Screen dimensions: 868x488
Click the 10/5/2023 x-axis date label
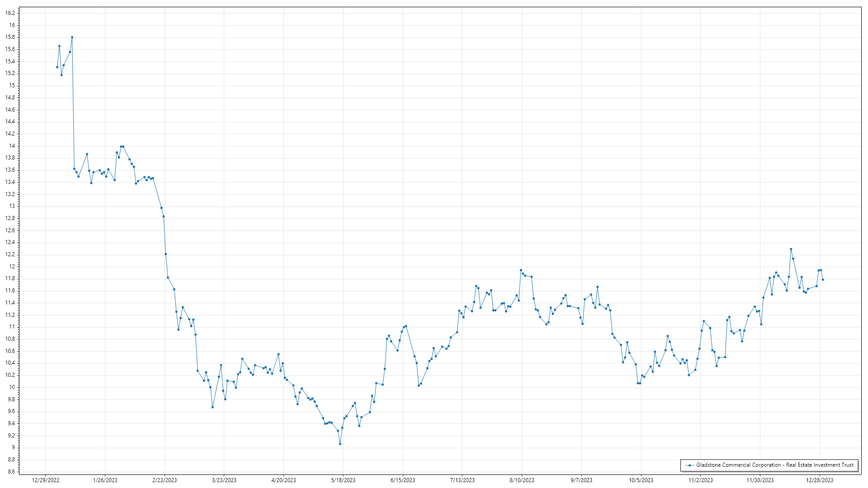click(641, 480)
